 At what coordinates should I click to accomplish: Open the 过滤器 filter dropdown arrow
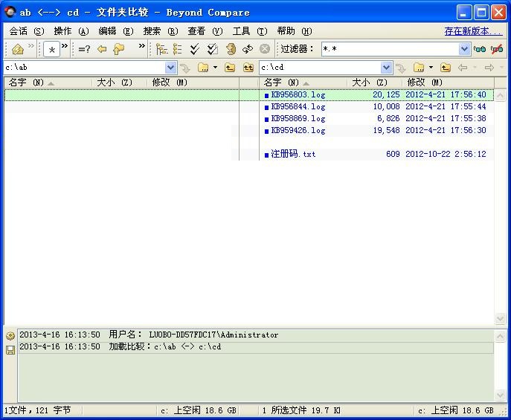464,49
